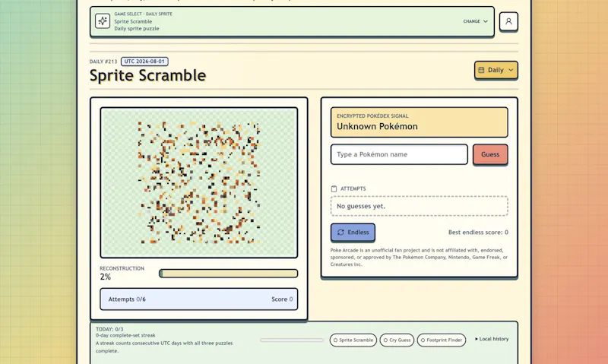Focus the Pokémon name input field

(x=399, y=154)
